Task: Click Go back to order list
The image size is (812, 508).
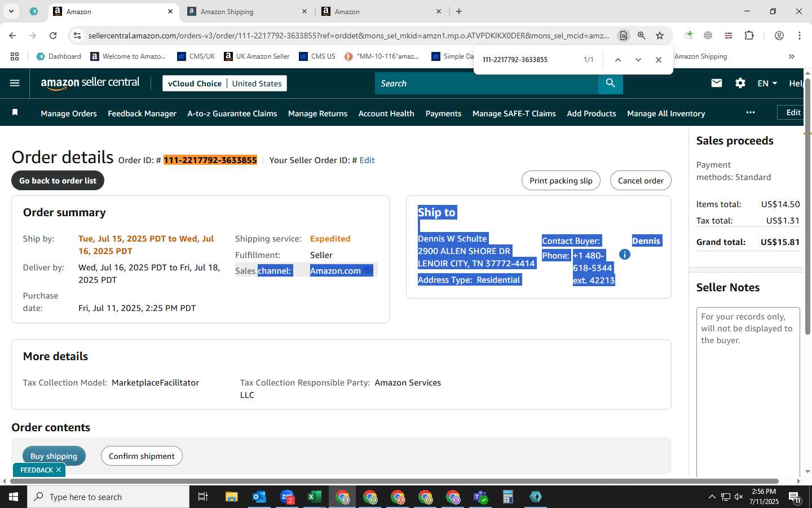Action: point(58,181)
